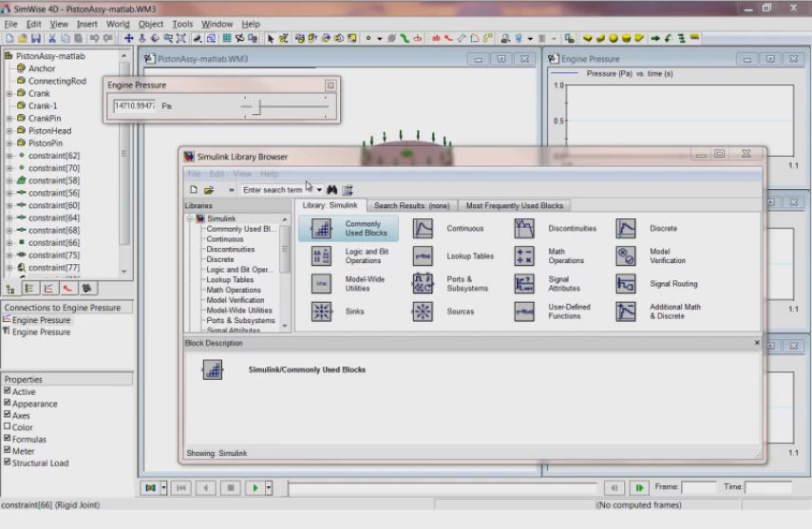Click the Engine Pressure slider handle

pos(255,106)
